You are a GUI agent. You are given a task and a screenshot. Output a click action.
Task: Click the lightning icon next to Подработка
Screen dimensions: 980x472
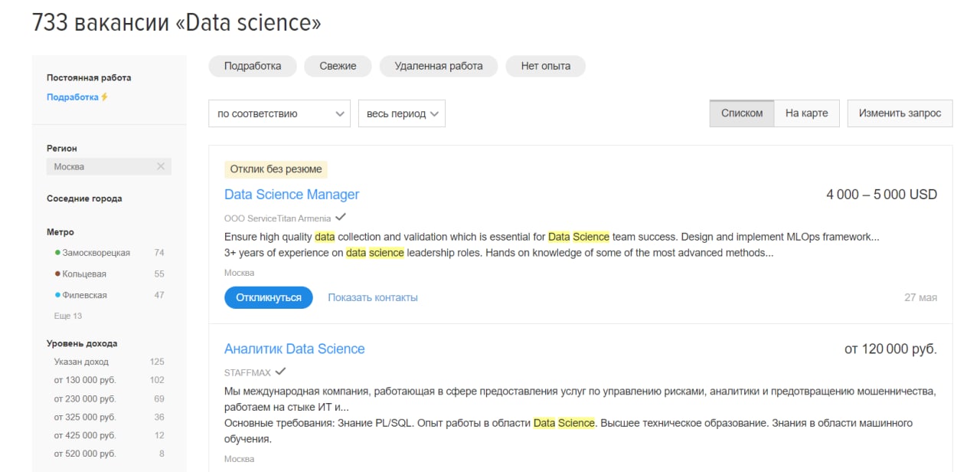(x=105, y=97)
